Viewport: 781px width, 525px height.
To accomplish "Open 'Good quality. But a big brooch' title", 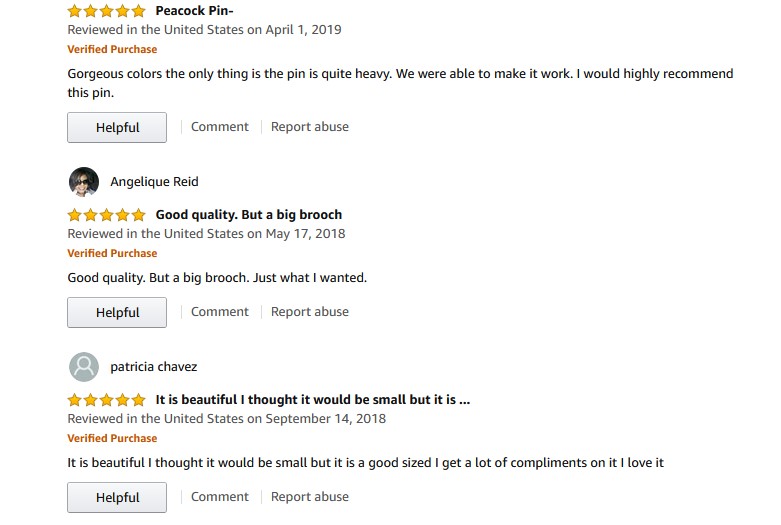I will [x=249, y=215].
